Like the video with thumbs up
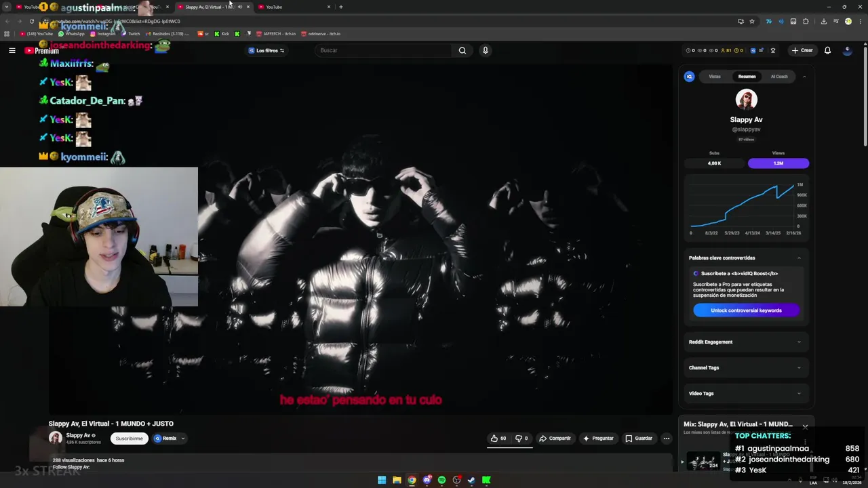The width and height of the screenshot is (868, 488). 498,439
